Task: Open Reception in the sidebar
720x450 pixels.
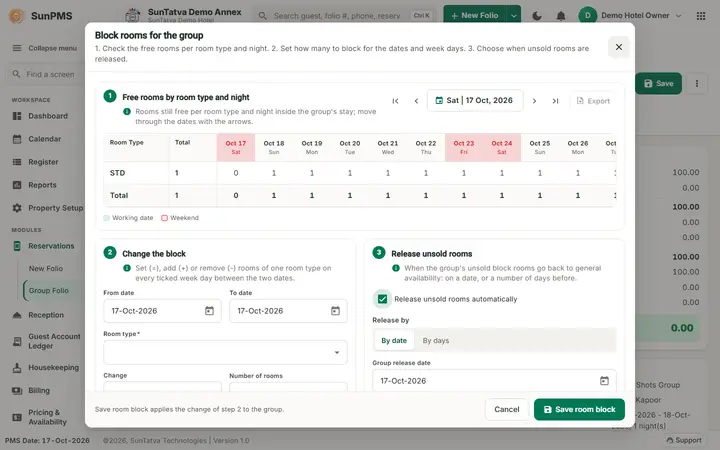Action: (x=44, y=315)
